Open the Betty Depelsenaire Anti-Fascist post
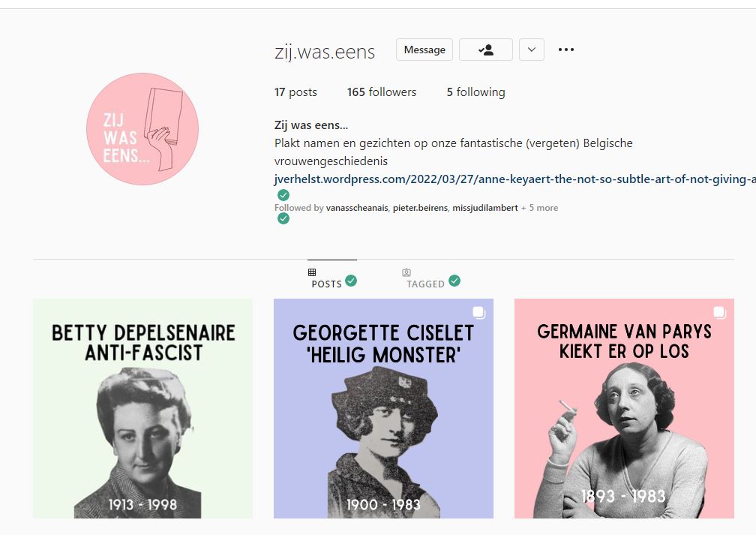The image size is (756, 535). pos(142,409)
